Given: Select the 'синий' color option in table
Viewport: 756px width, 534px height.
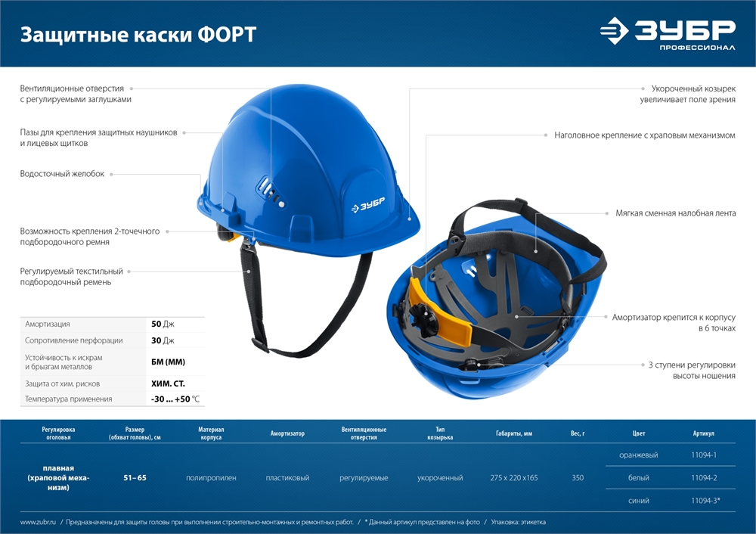Looking at the screenshot, I should 639,501.
